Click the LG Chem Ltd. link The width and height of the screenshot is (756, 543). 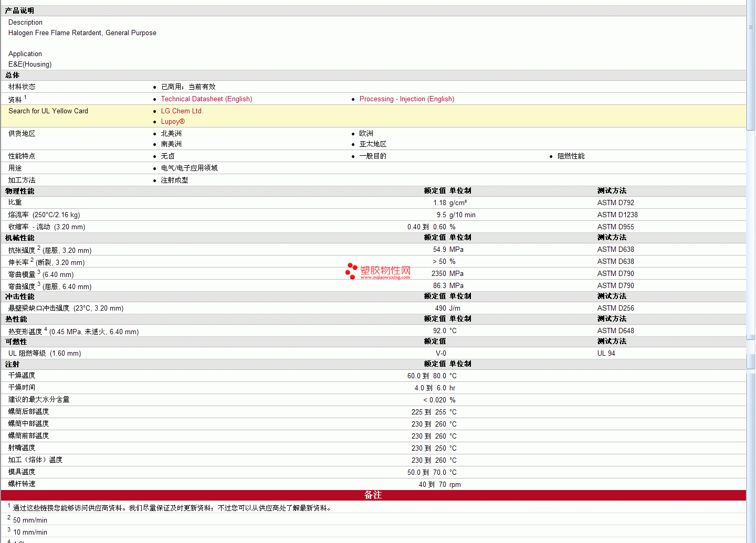point(182,111)
